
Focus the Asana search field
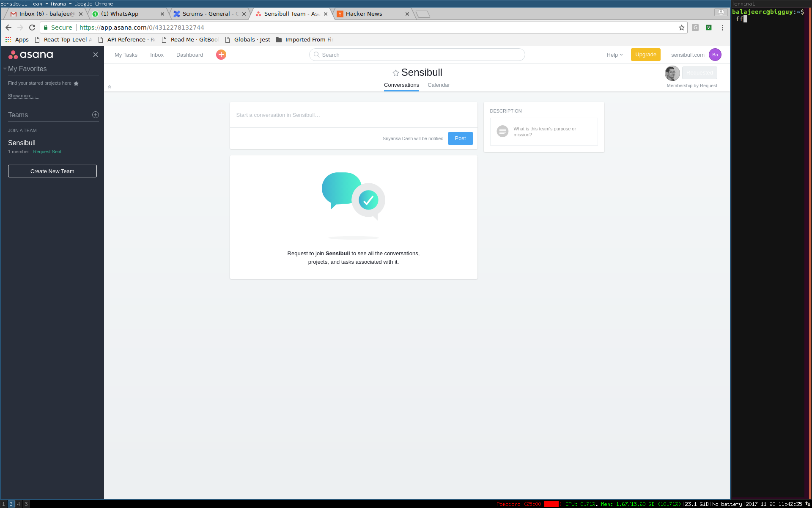[417, 55]
